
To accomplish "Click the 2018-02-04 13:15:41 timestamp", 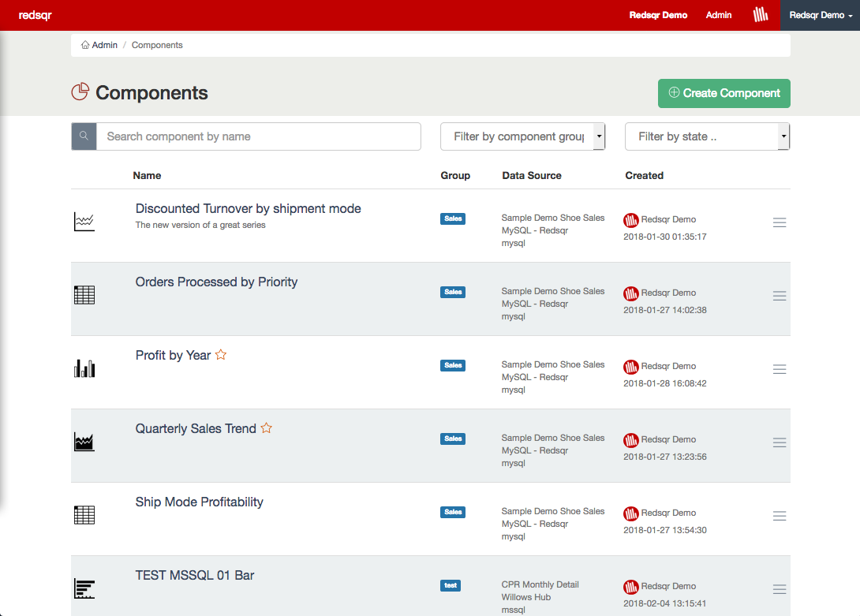I will click(x=665, y=603).
